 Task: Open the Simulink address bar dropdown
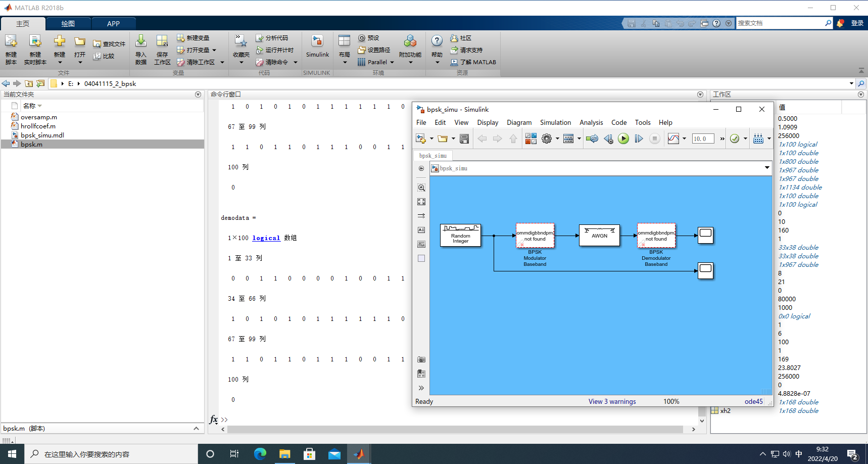click(767, 168)
